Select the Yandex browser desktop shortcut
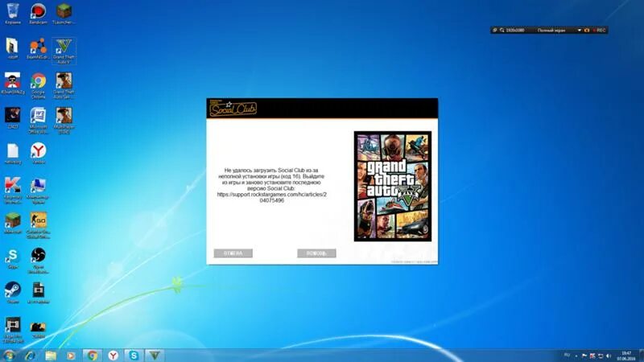The height and width of the screenshot is (362, 644). [x=38, y=154]
